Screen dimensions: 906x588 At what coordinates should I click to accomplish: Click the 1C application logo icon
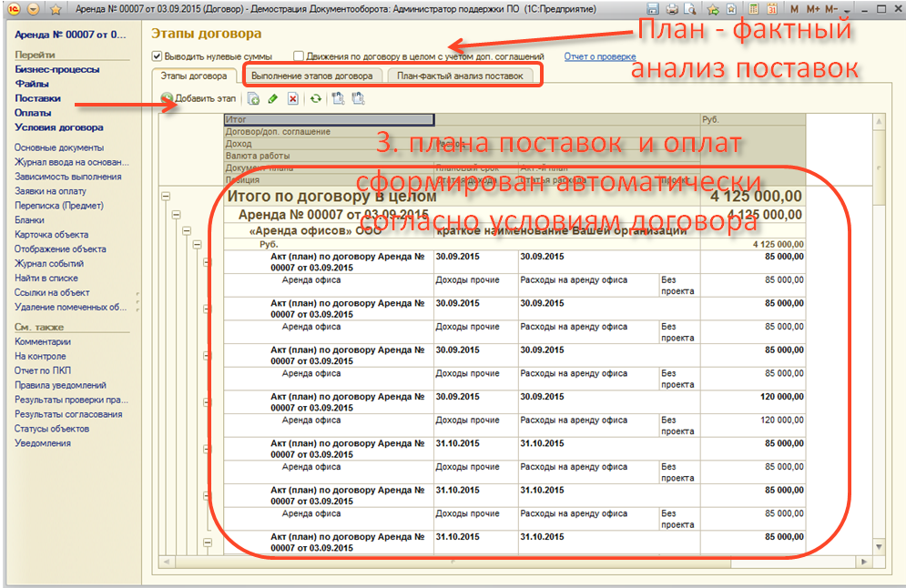point(14,9)
